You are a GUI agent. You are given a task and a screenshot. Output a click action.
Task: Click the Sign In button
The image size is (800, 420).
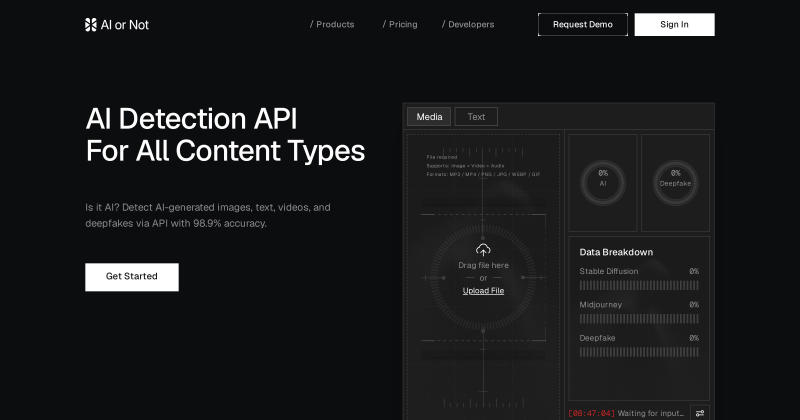(x=674, y=24)
